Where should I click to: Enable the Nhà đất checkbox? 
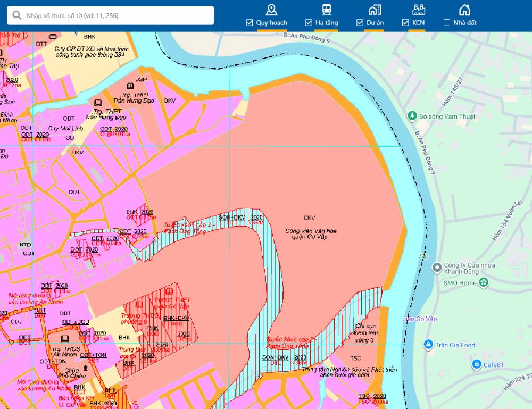(447, 23)
